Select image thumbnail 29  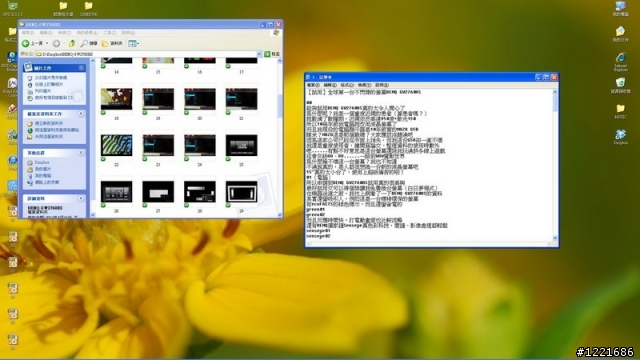click(241, 192)
